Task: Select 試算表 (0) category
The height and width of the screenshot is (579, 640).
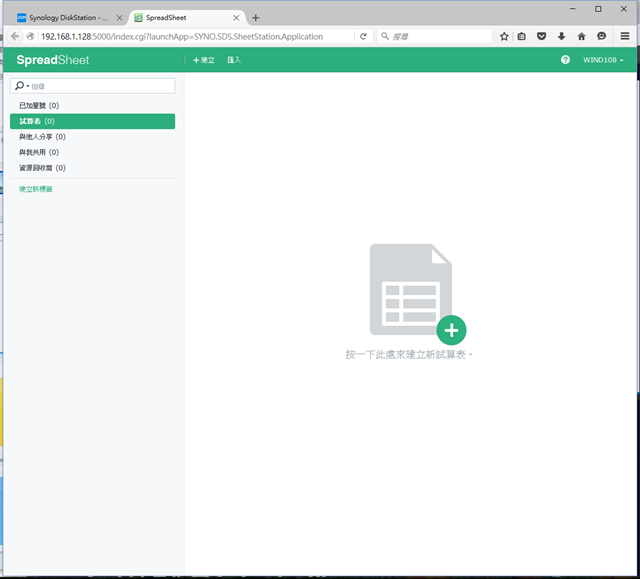Action: [92, 121]
